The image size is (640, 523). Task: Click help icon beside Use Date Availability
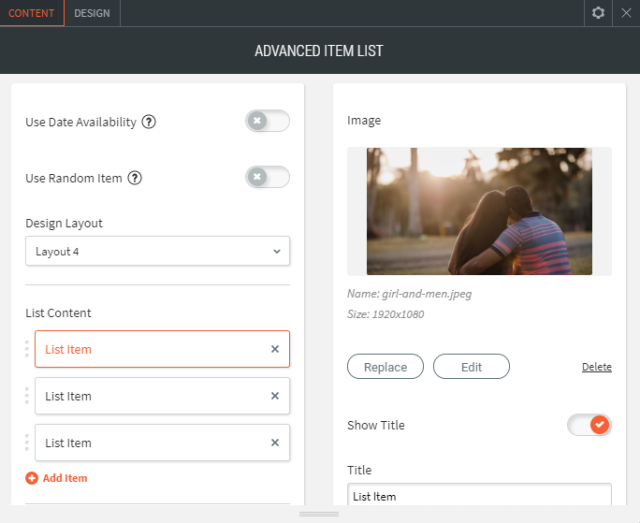click(149, 122)
